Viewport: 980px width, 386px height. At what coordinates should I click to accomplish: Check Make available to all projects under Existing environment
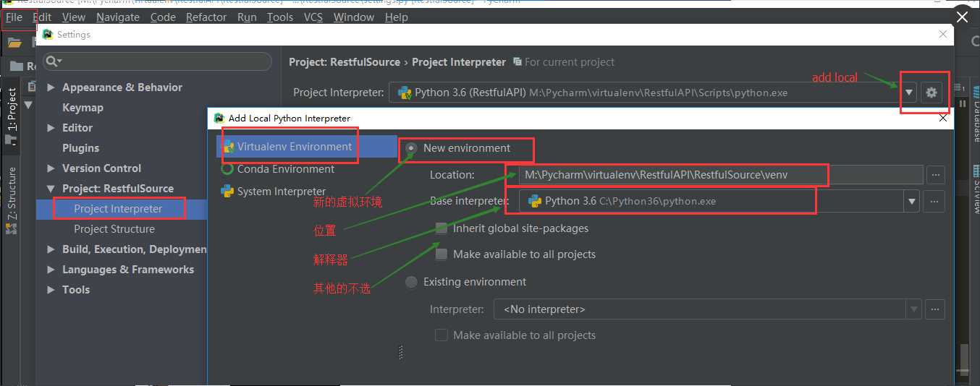coord(441,335)
